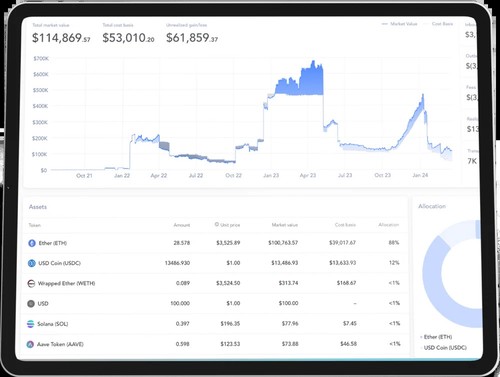The height and width of the screenshot is (377, 500).
Task: Click WETH cost basis $168.67
Action: point(346,283)
